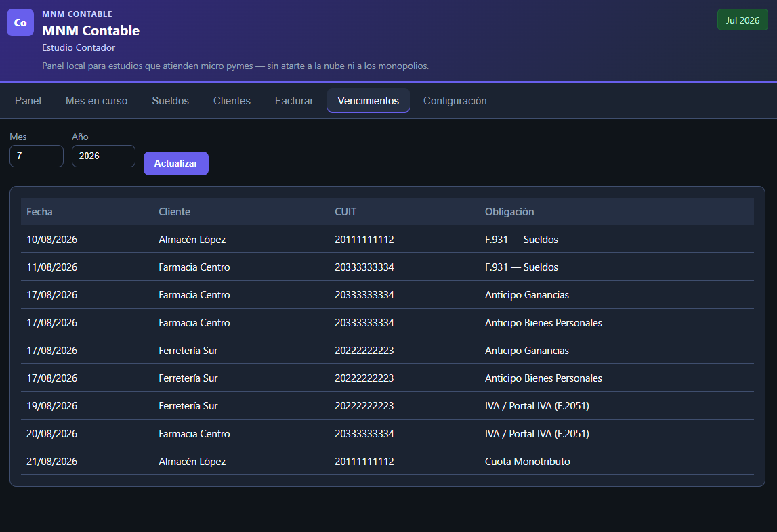Focus the Mes number field

(37, 156)
